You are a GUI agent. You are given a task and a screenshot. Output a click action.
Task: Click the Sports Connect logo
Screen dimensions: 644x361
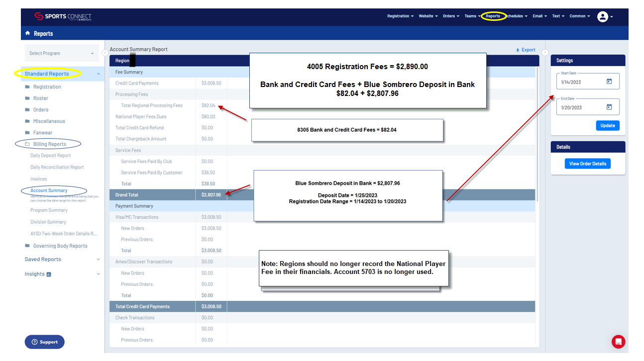(63, 16)
